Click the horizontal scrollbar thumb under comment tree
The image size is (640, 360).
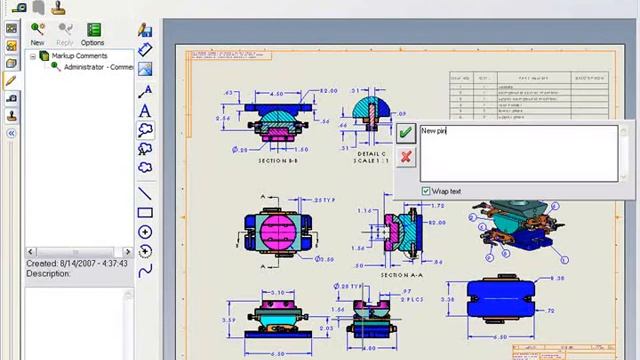click(x=75, y=252)
